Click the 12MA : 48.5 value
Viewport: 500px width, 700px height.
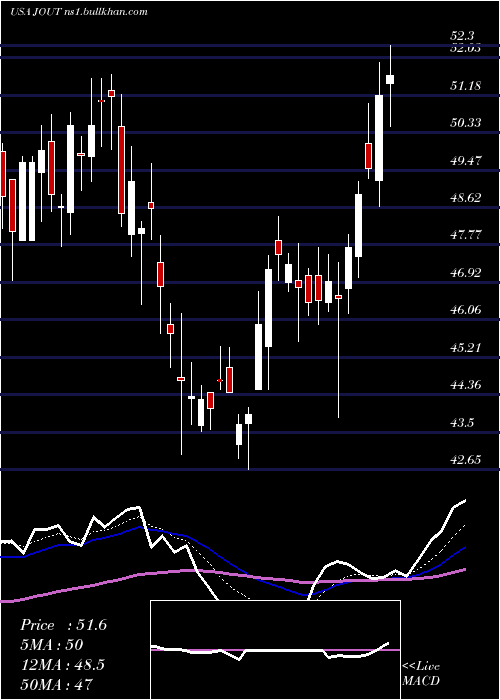[62, 665]
